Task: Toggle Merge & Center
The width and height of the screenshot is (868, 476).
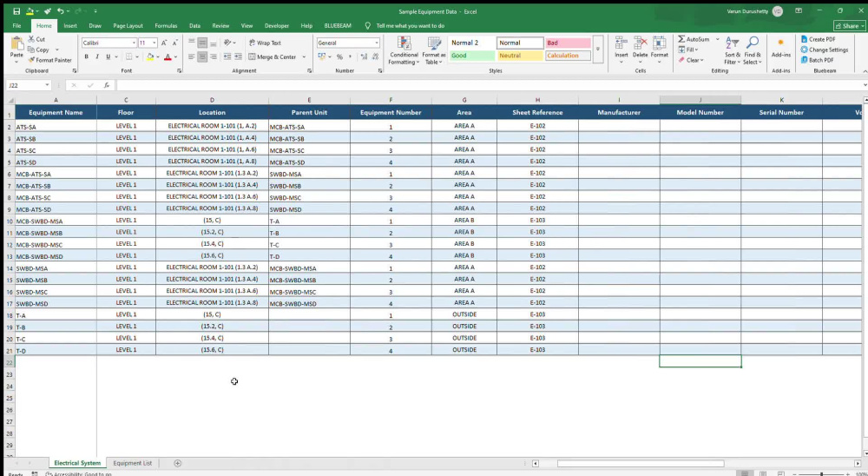Action: click(273, 56)
